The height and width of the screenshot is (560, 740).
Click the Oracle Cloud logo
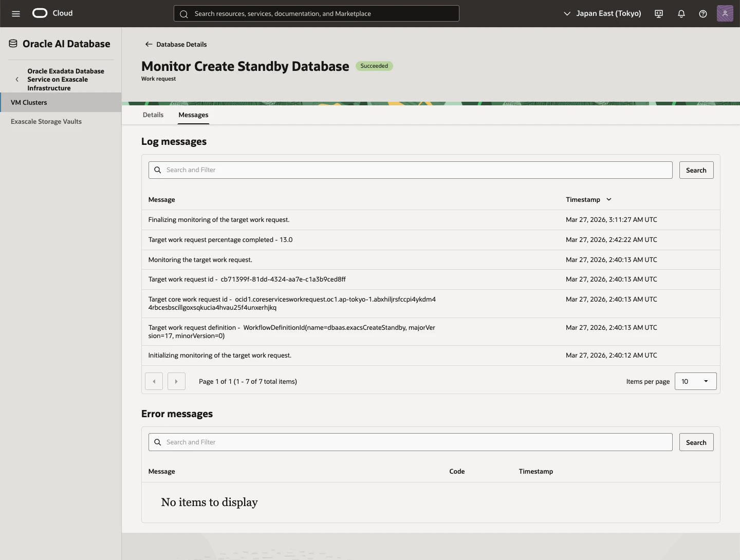(52, 13)
